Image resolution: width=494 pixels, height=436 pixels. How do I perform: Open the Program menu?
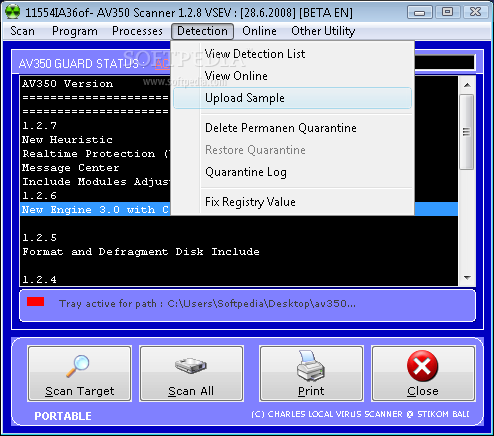click(75, 31)
